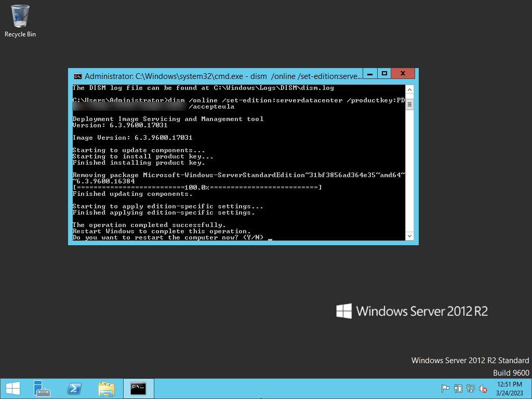Close the Command Prompt window
Viewport: 532px width, 399px height.
tap(403, 73)
